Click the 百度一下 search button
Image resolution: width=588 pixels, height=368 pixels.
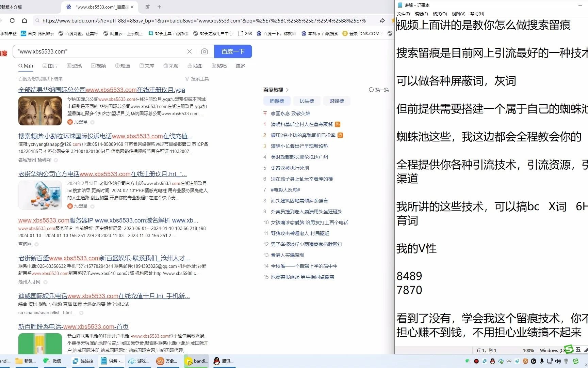click(x=233, y=51)
